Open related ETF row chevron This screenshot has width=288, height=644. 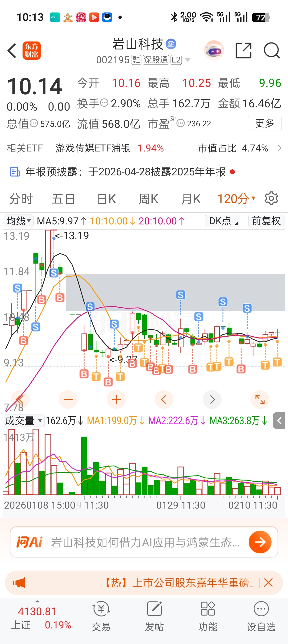click(279, 148)
